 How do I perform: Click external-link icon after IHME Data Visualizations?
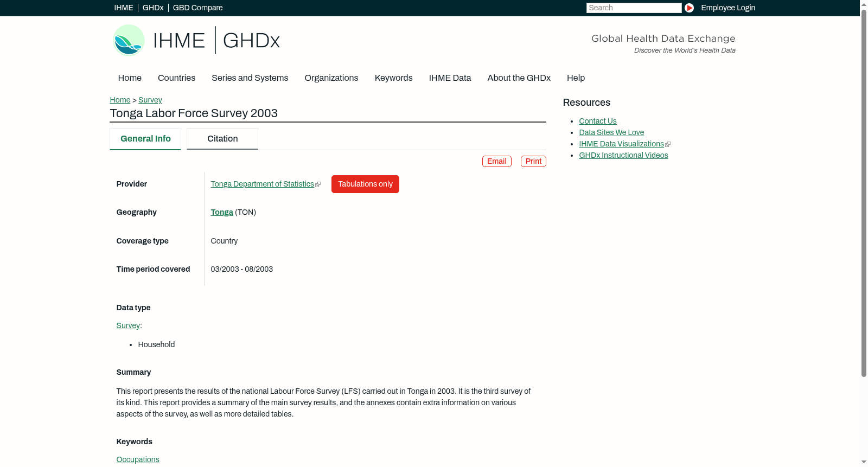click(668, 144)
